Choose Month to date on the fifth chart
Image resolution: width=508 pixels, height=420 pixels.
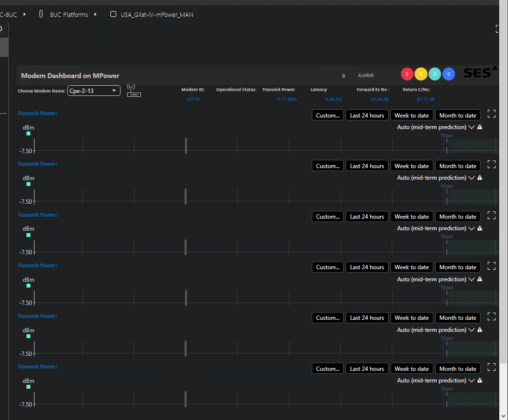[x=458, y=318]
